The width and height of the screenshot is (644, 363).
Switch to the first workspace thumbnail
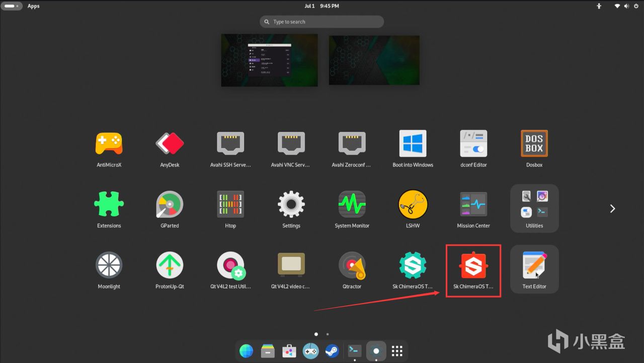click(x=270, y=60)
